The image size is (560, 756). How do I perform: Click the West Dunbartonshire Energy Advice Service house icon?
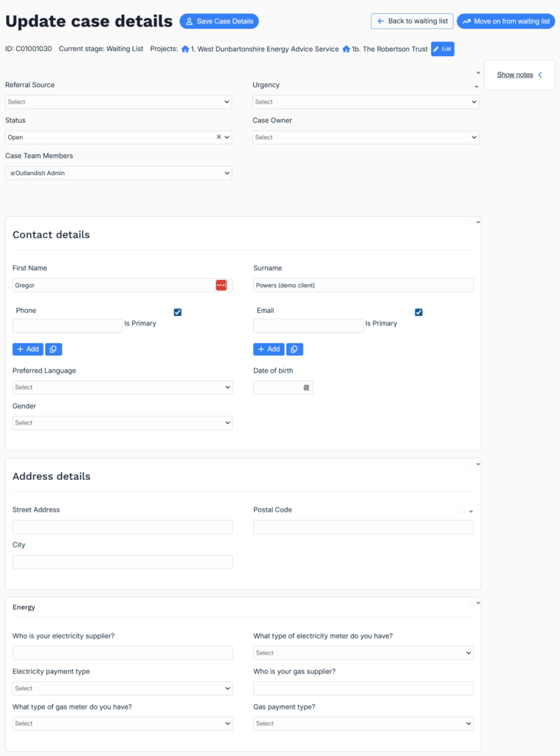[185, 49]
